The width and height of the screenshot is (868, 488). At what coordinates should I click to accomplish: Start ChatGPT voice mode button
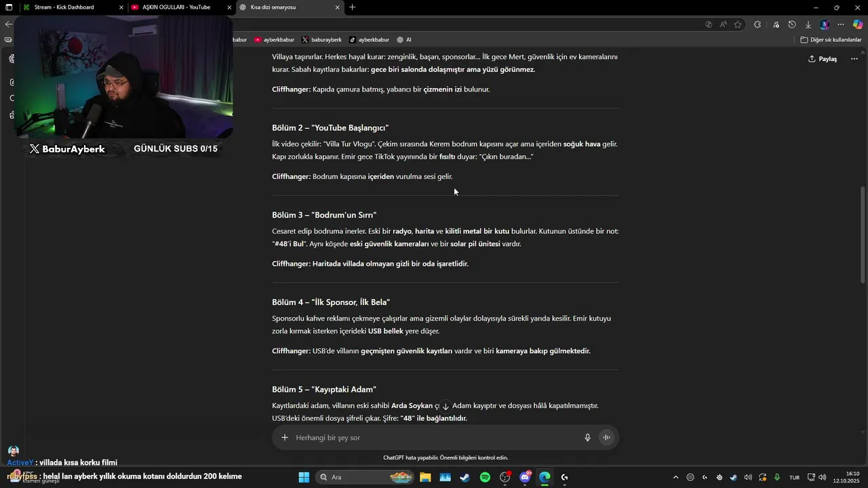click(607, 438)
